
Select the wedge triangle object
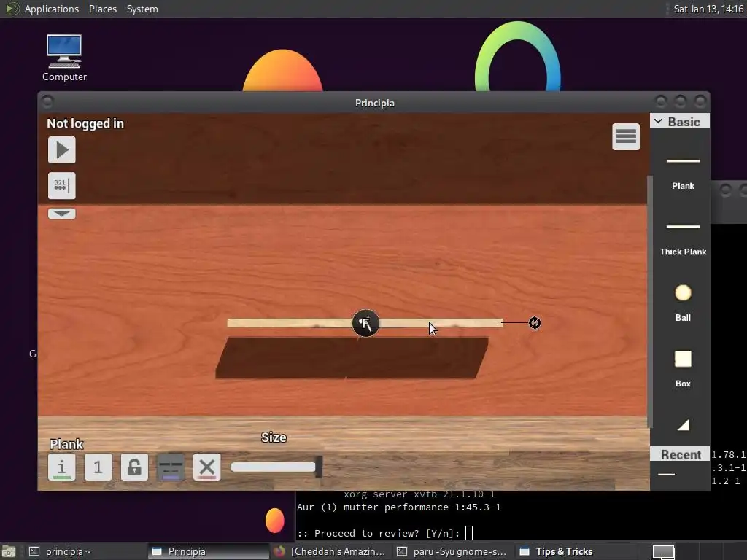pos(683,424)
